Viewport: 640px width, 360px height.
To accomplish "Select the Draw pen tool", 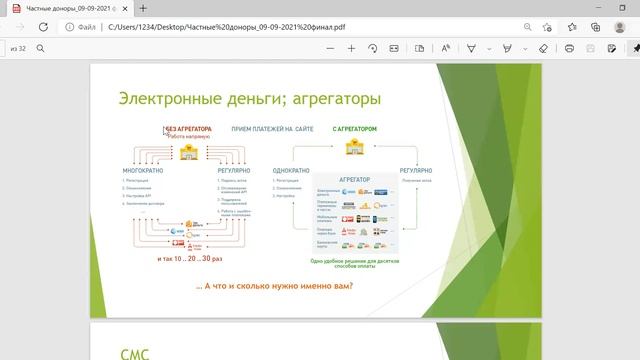I will (x=471, y=49).
